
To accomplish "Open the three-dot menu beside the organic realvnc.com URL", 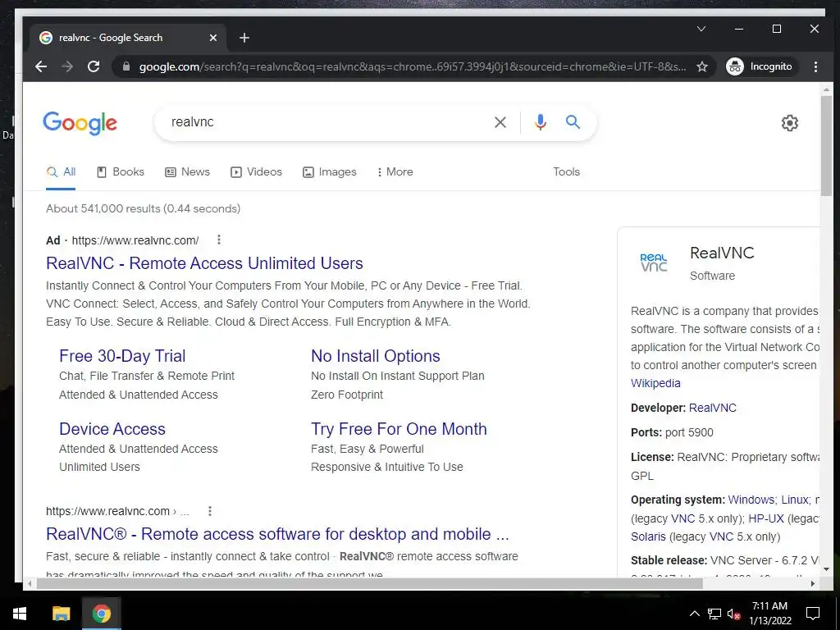I will coord(210,511).
